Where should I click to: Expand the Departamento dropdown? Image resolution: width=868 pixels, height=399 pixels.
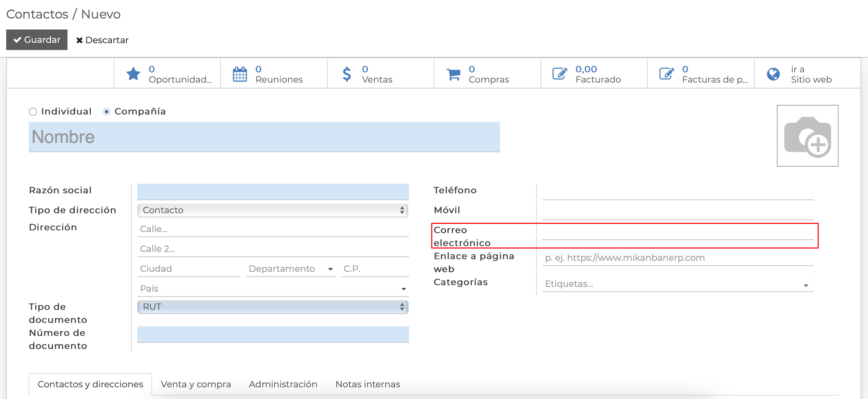331,269
